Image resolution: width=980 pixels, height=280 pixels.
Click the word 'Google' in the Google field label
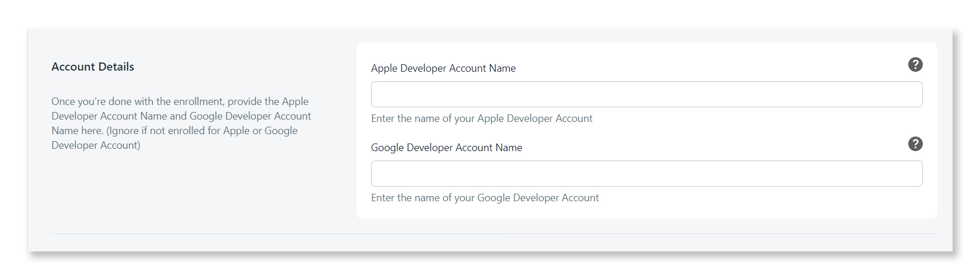click(x=387, y=148)
